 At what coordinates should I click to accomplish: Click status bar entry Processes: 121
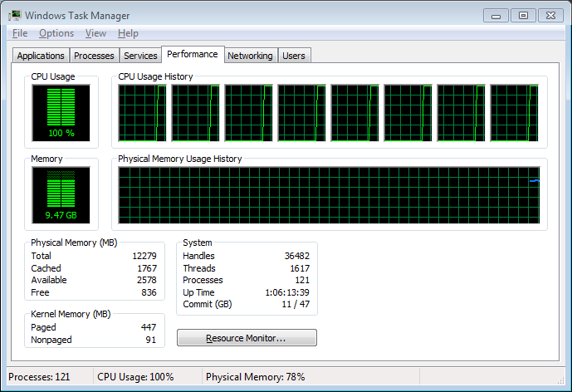click(x=39, y=377)
